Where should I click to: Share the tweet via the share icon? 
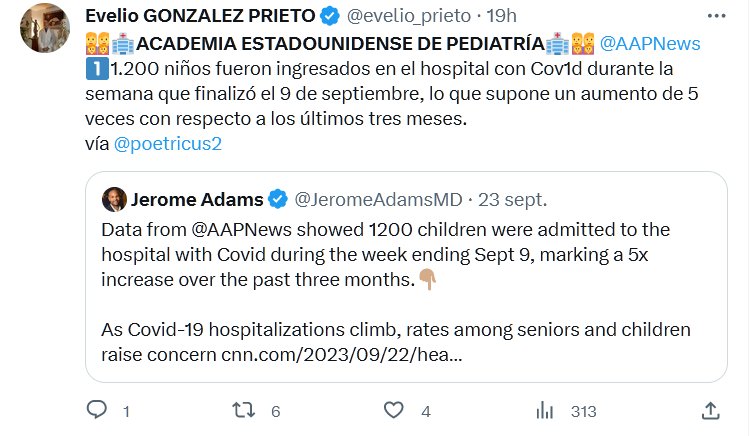pos(710,410)
